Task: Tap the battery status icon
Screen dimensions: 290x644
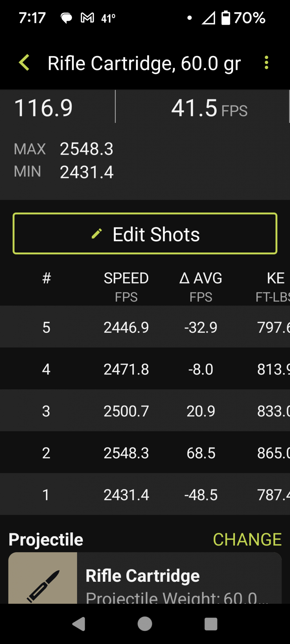Action: coord(226,18)
